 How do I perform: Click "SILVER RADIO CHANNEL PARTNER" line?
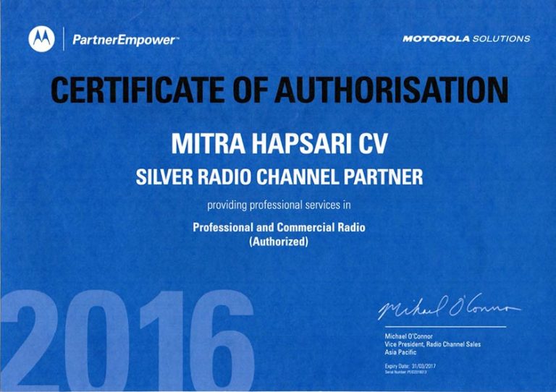click(279, 176)
